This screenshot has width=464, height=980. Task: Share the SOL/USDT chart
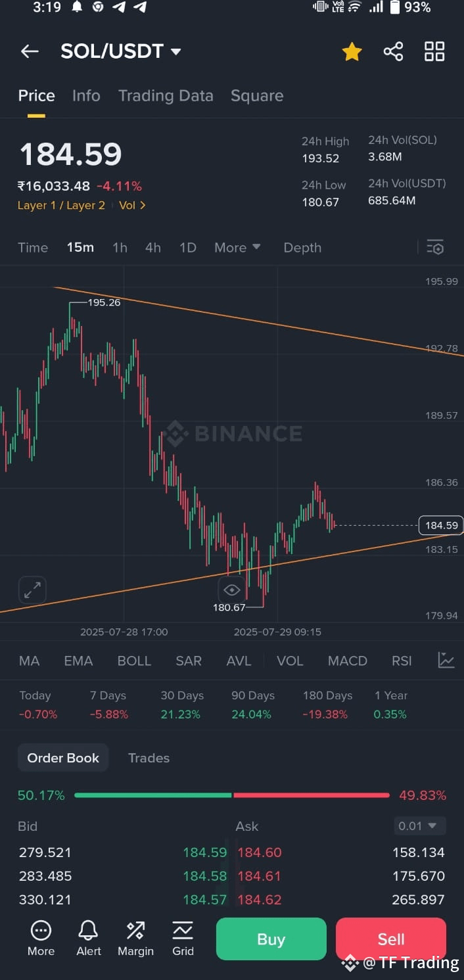[393, 51]
